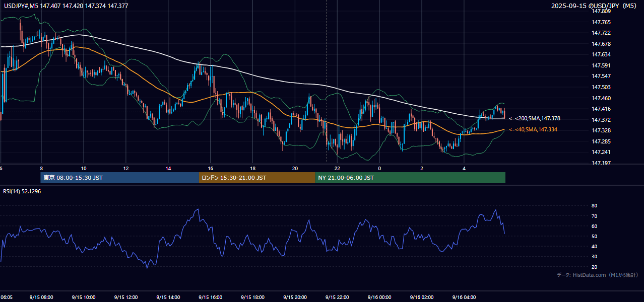Click the 9/16 00:00 date label
644x302 pixels.
point(379,297)
